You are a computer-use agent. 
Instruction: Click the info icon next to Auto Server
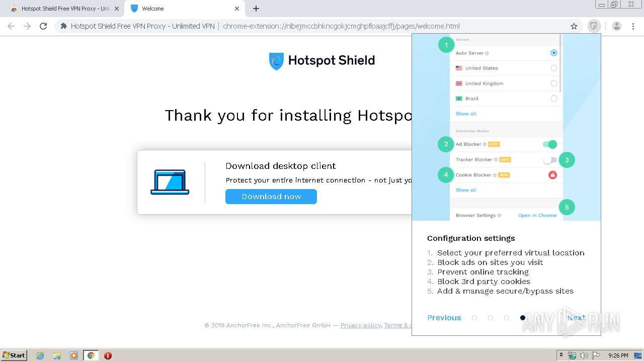coord(487,53)
